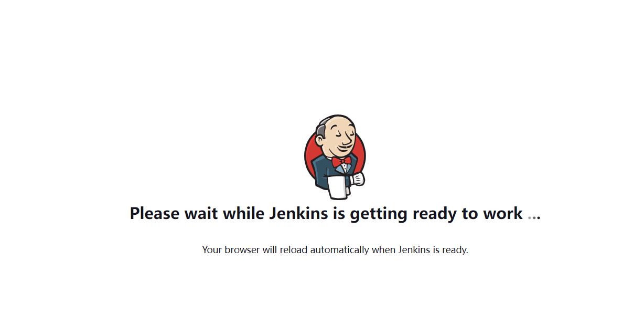This screenshot has height=334, width=644.
Task: Click the word 'automatically' in the subtitle
Action: (x=339, y=250)
